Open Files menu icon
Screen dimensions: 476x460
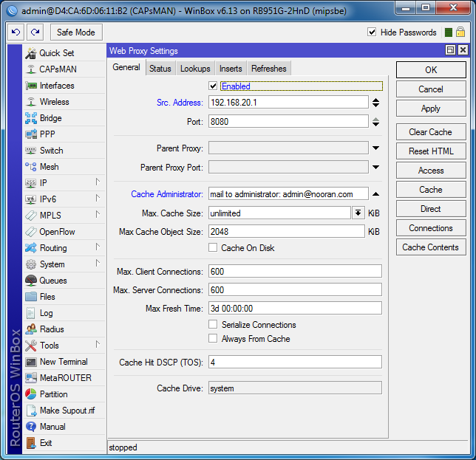pyautogui.click(x=30, y=297)
